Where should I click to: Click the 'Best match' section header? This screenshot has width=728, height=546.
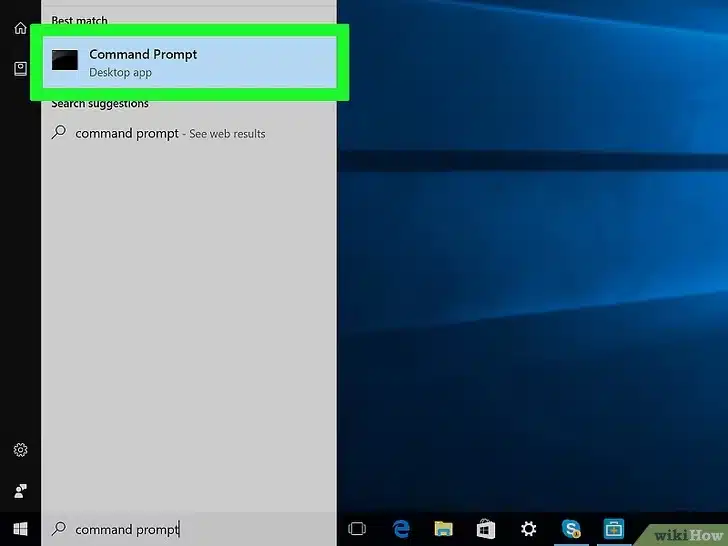coord(80,21)
